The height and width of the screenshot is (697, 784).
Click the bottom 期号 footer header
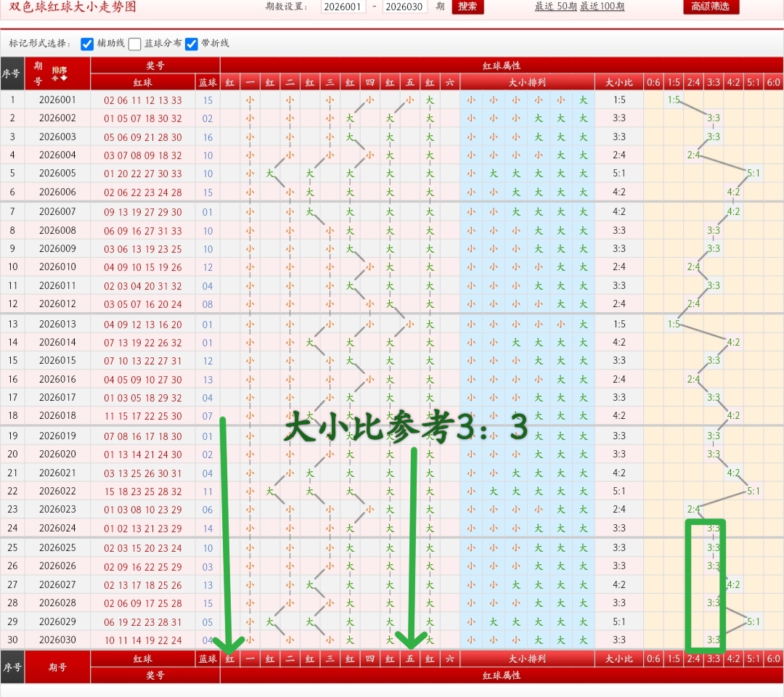tap(57, 667)
